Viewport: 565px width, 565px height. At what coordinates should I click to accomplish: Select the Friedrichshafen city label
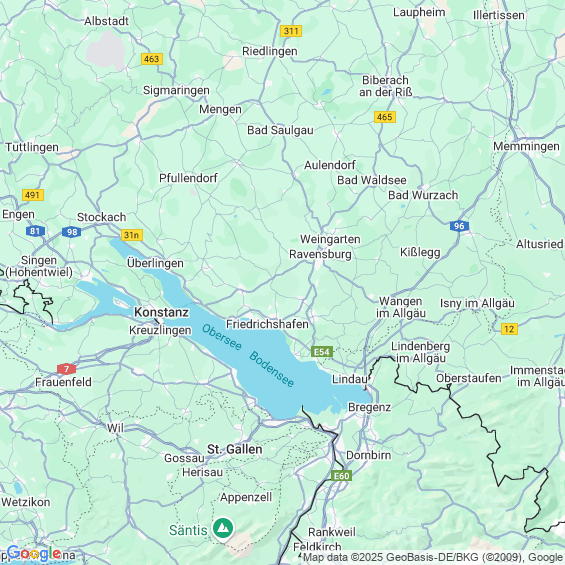point(267,324)
